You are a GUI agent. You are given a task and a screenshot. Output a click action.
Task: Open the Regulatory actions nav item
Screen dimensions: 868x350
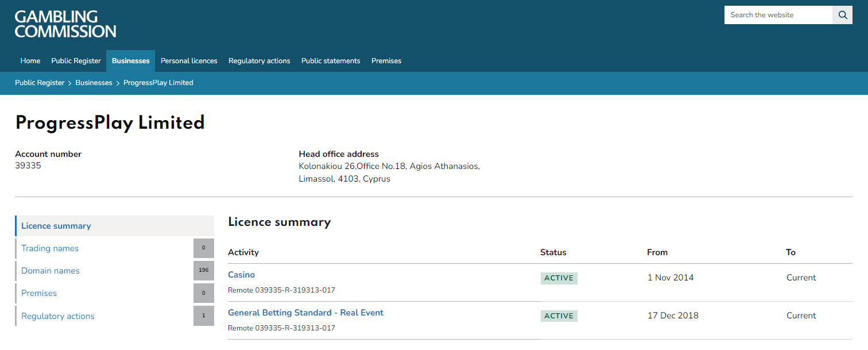(x=259, y=61)
